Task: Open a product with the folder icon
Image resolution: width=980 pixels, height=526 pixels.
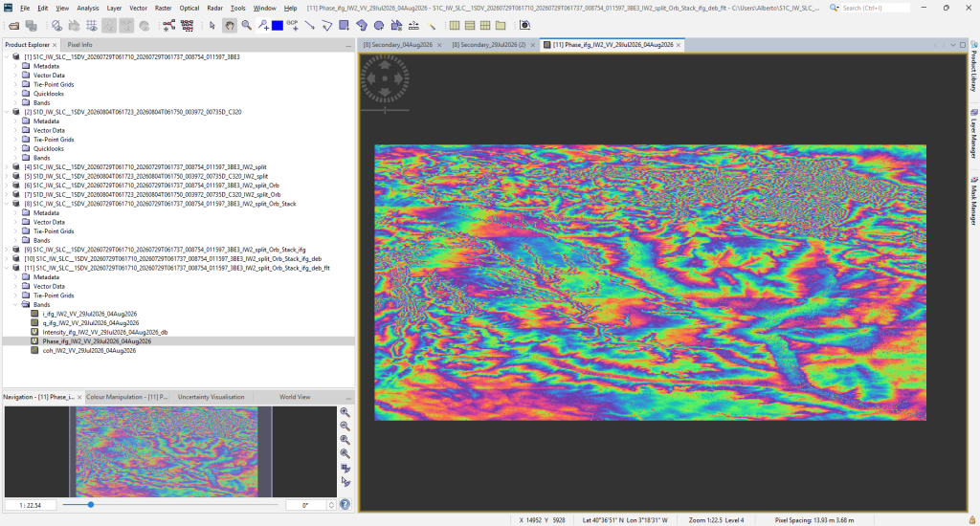Action: pyautogui.click(x=13, y=26)
